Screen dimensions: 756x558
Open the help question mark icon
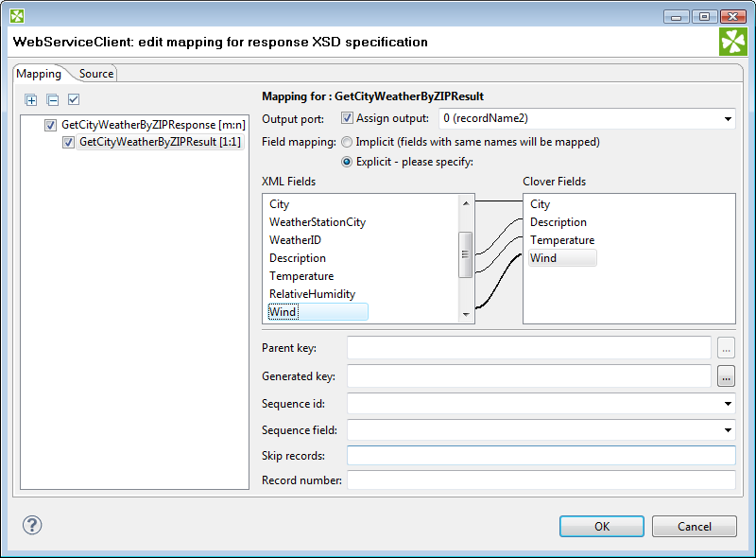coord(32,525)
